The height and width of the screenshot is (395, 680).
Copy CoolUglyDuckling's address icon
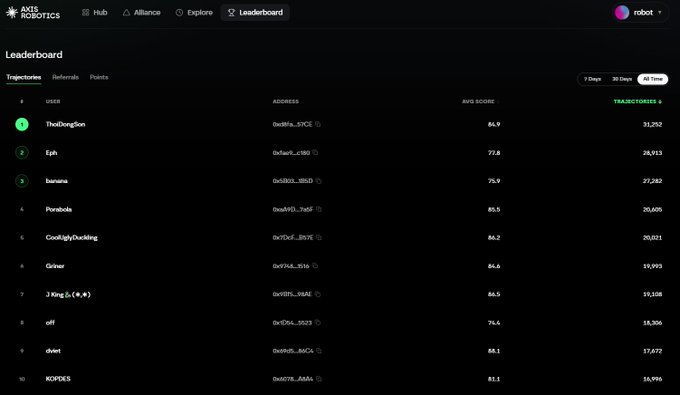[x=319, y=238]
